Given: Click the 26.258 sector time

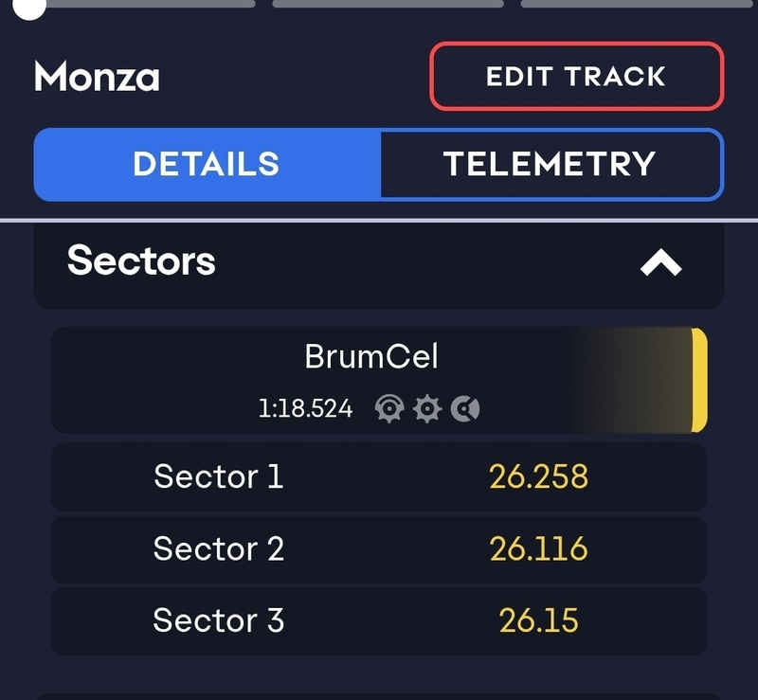Looking at the screenshot, I should coord(538,476).
